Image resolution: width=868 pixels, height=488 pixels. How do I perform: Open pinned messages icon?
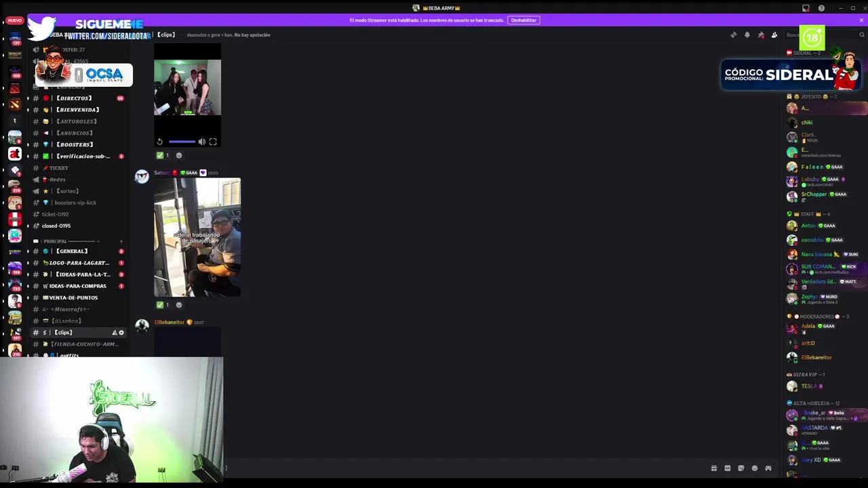click(x=761, y=35)
